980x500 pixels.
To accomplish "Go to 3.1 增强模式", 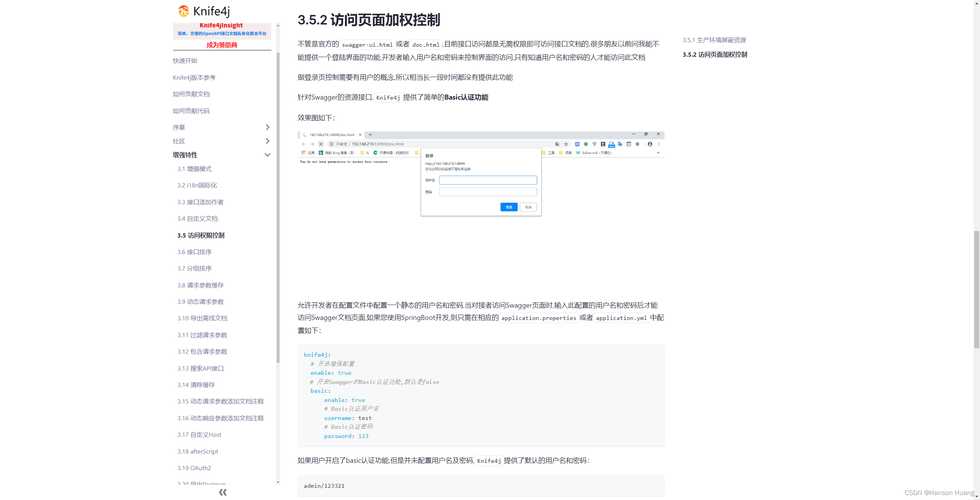I will [194, 169].
